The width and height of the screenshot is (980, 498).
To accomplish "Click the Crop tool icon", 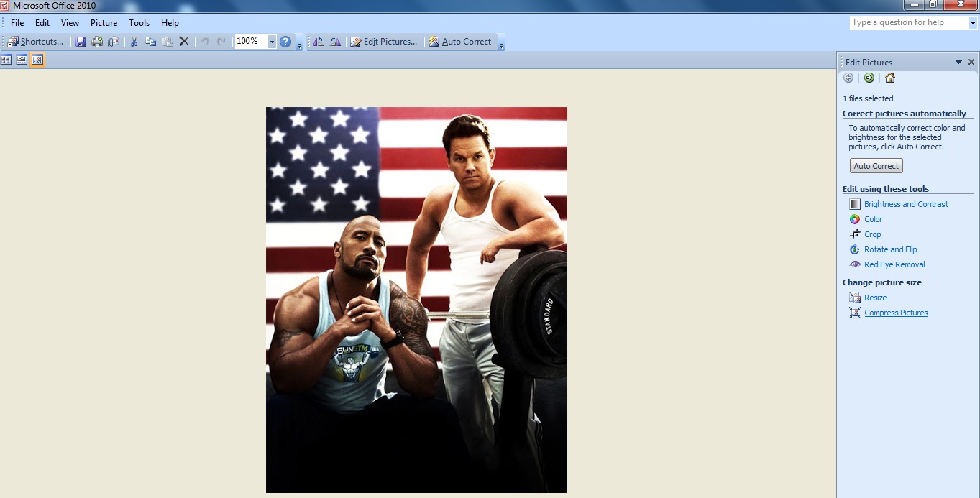I will pos(855,234).
